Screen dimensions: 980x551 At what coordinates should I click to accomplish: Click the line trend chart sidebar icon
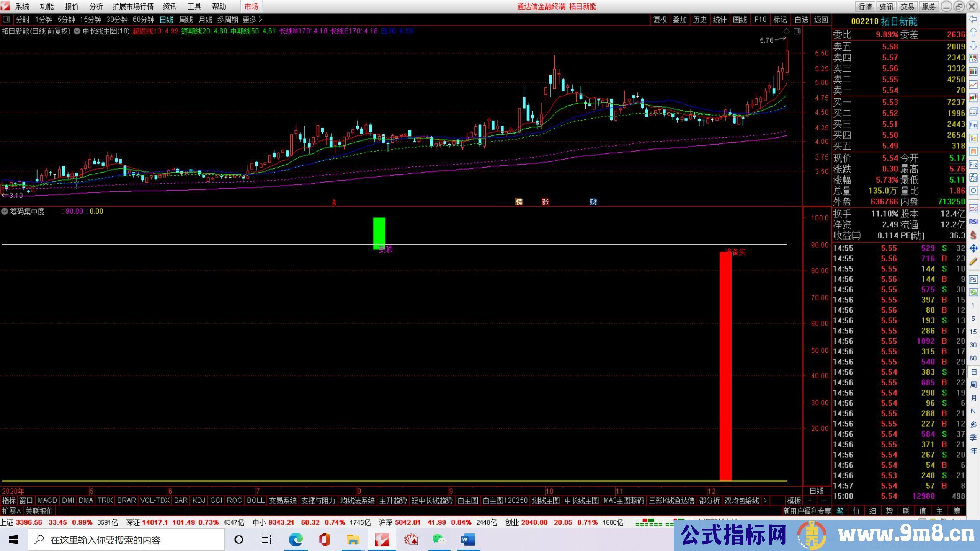click(973, 84)
